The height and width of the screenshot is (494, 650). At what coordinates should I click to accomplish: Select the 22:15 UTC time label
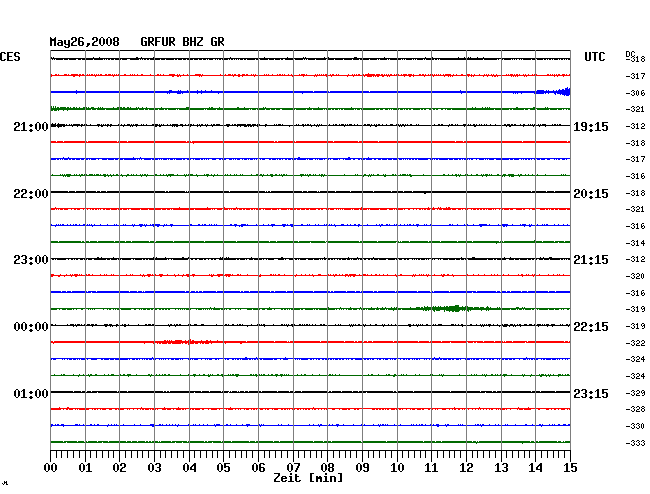click(591, 327)
